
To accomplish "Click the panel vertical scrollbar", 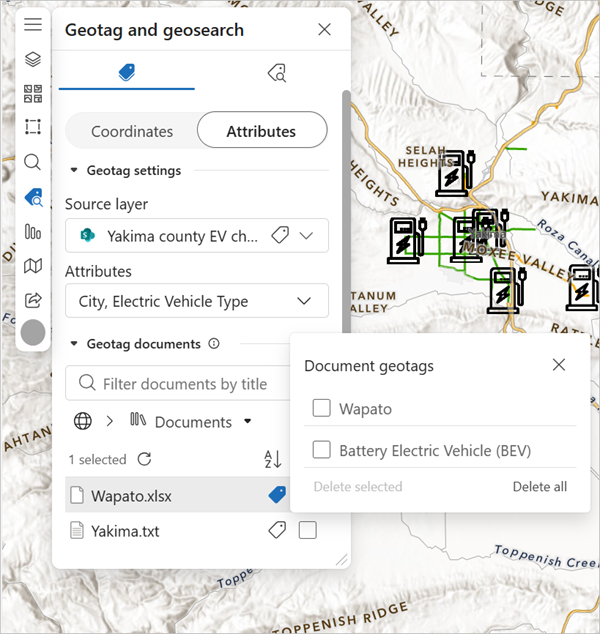I will point(346,210).
